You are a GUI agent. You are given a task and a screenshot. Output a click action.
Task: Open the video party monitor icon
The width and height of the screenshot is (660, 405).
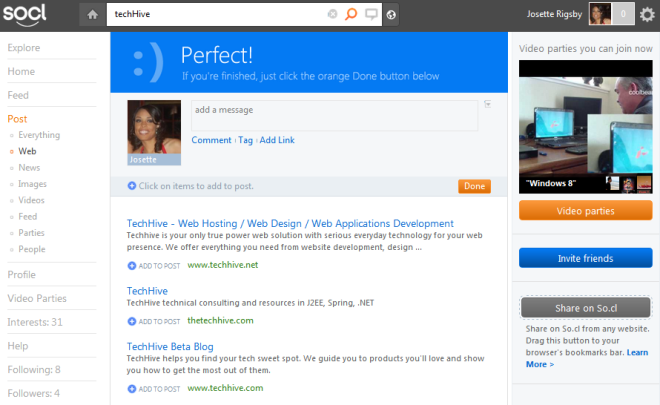click(371, 14)
